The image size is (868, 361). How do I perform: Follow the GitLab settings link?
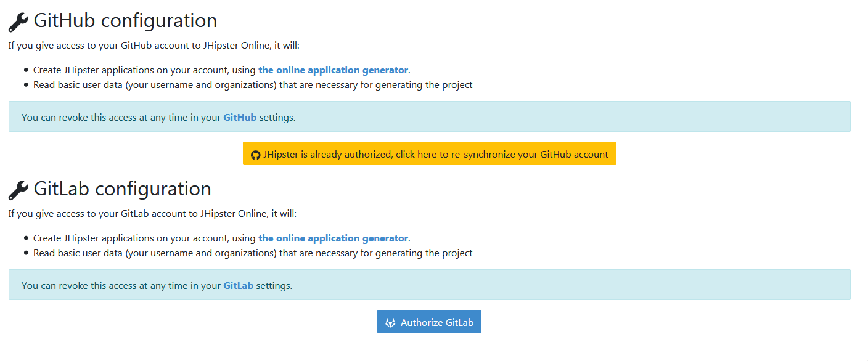pyautogui.click(x=239, y=285)
